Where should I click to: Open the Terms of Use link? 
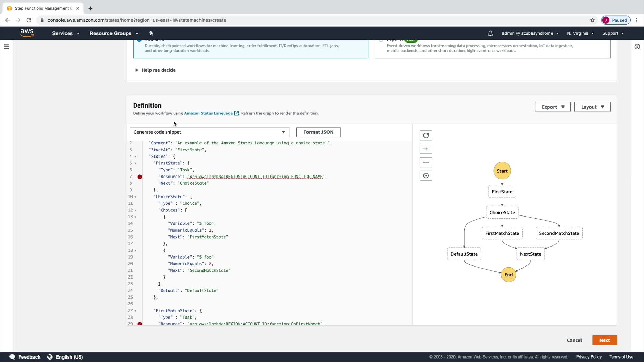coord(621,357)
